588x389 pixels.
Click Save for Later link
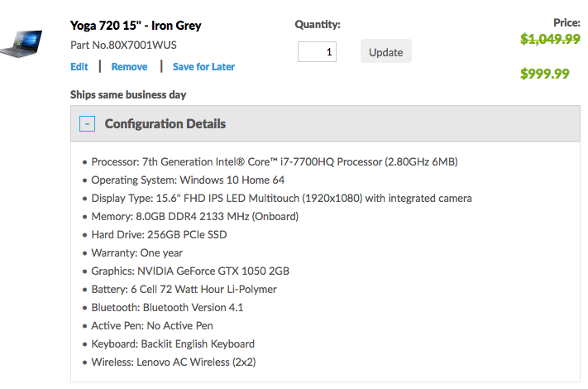pyautogui.click(x=203, y=67)
